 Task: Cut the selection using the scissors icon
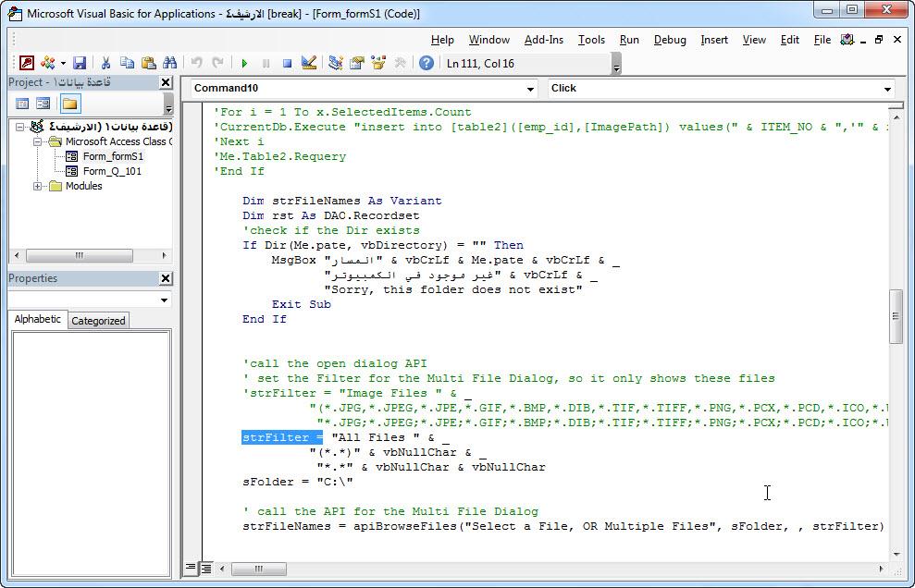pos(105,63)
